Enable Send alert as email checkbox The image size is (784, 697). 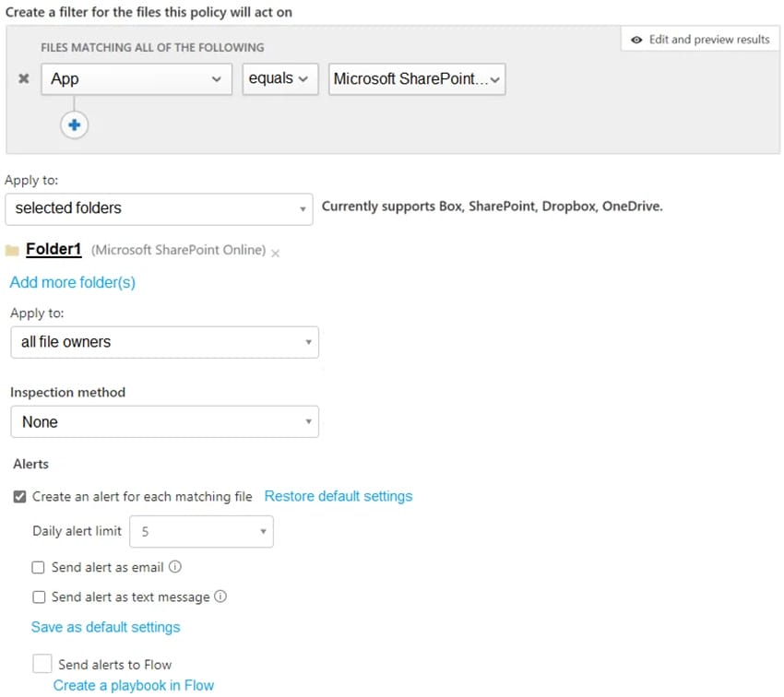click(x=38, y=567)
